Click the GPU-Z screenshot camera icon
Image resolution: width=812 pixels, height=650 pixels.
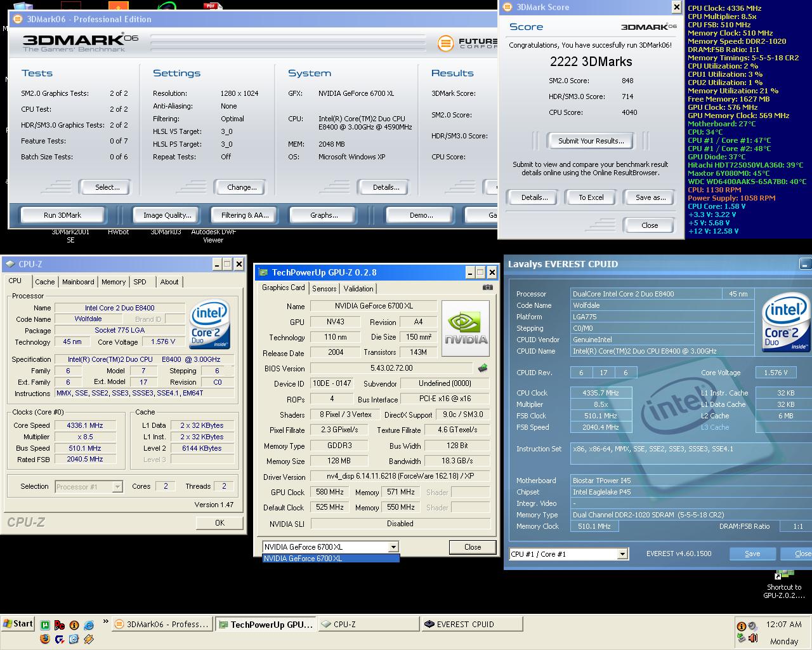[487, 288]
